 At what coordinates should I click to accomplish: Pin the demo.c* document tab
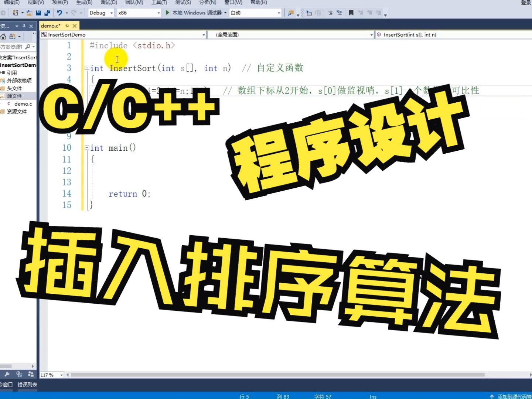[67, 25]
